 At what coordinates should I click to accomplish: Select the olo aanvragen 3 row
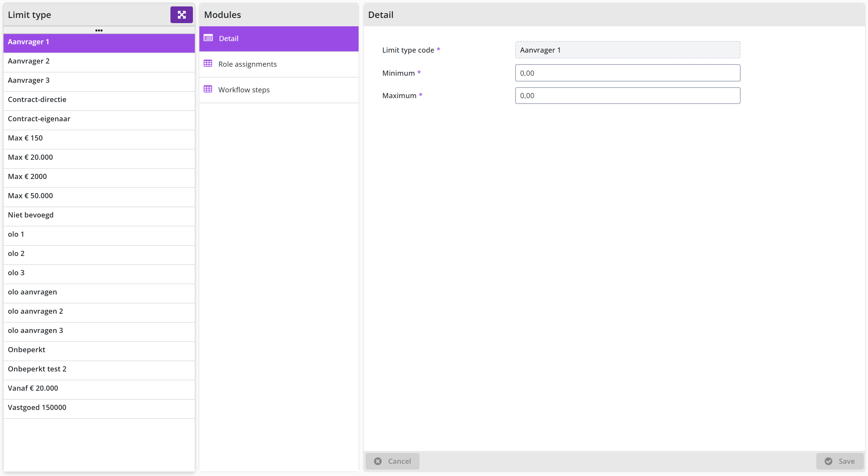coord(99,331)
